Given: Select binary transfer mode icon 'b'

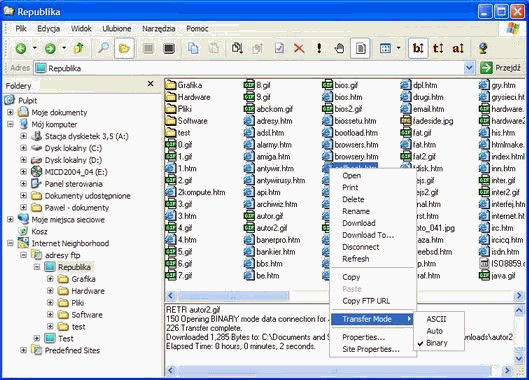Looking at the screenshot, I should (x=418, y=49).
